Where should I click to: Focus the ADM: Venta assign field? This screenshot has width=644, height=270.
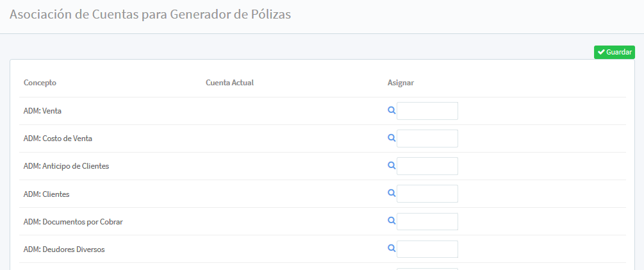427,111
